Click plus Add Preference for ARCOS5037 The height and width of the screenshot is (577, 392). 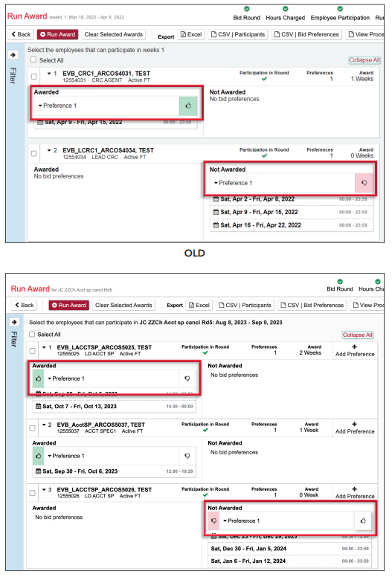[x=355, y=428]
